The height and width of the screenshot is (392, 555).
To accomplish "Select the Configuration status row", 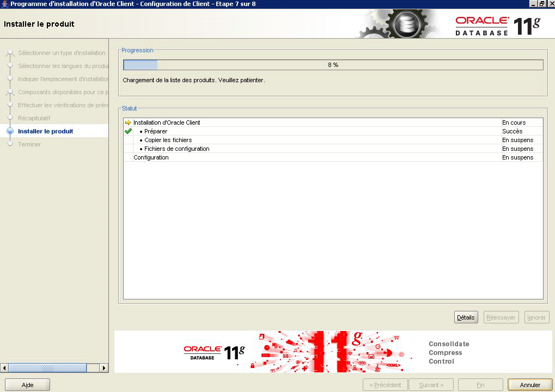I will pos(333,157).
